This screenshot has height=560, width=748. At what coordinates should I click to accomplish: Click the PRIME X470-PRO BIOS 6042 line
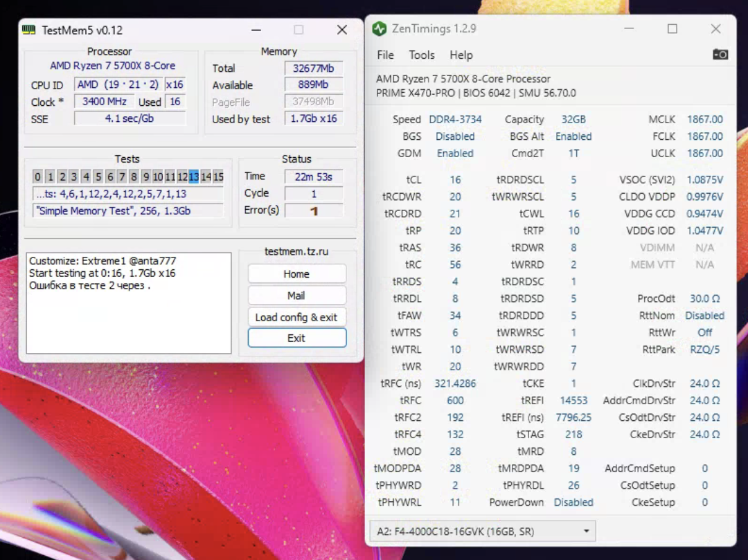click(476, 93)
